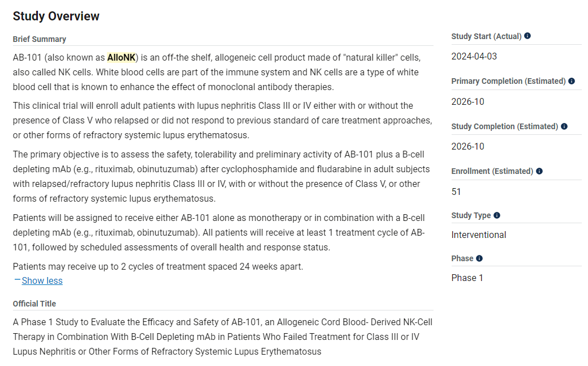
Task: Show info for Enrollment (Estimated)
Action: (x=539, y=171)
